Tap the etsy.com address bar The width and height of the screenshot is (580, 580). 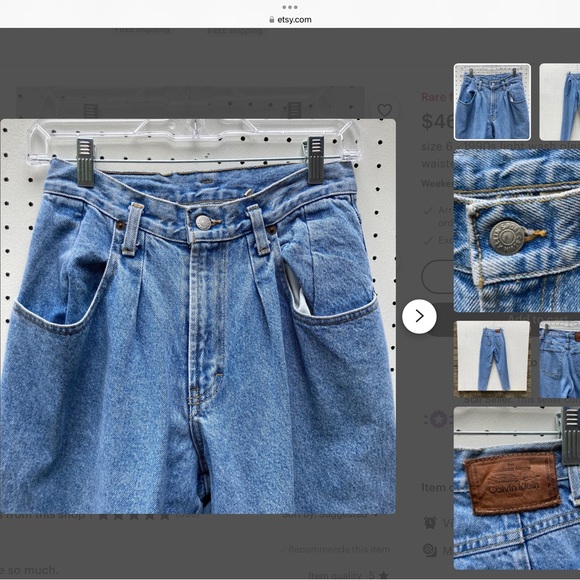(x=290, y=20)
